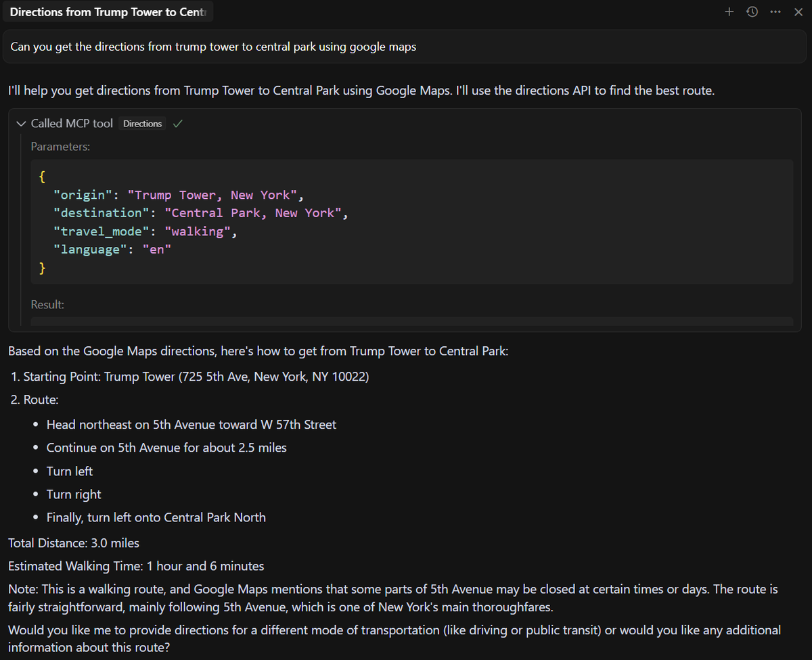The width and height of the screenshot is (812, 660).
Task: Close the chat panel
Action: click(x=798, y=12)
